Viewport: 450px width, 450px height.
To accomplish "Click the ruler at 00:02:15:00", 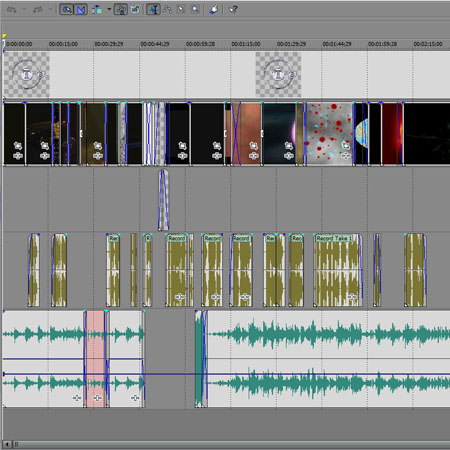I will tap(428, 44).
